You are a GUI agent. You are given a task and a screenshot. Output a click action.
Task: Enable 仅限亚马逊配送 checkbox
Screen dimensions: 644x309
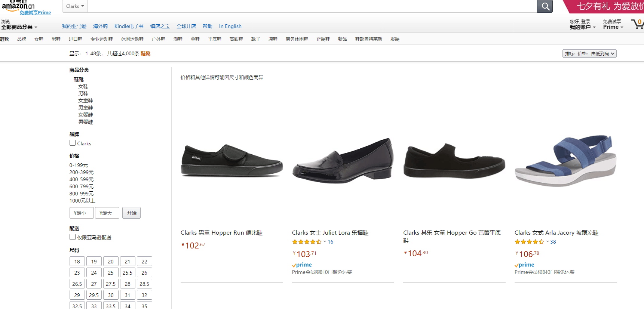pyautogui.click(x=73, y=237)
